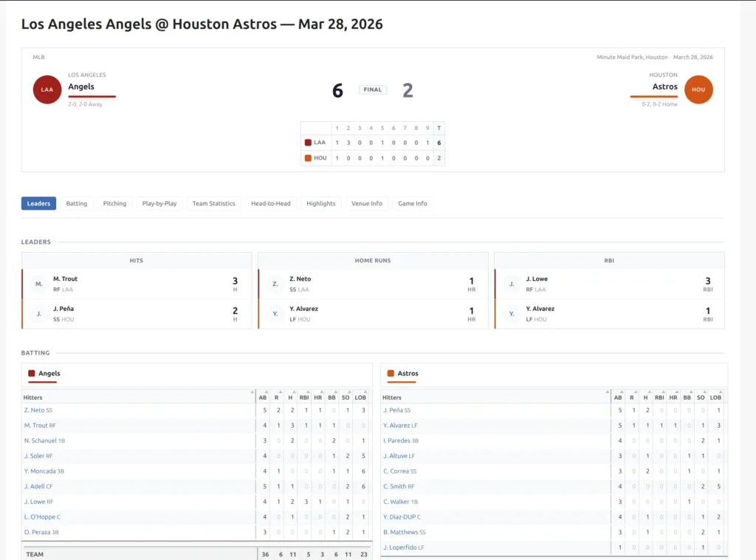Click the J. Lowe avatar in RBI leaders
This screenshot has height=560, width=756.
pyautogui.click(x=512, y=284)
